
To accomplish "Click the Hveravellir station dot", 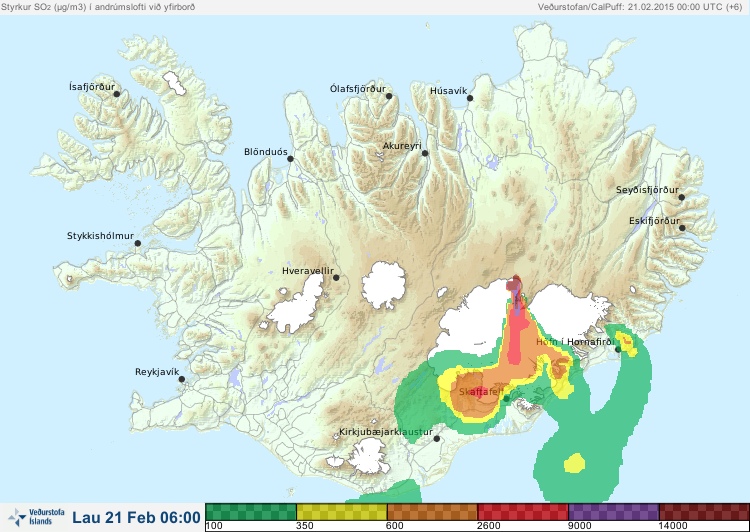I will (x=336, y=277).
